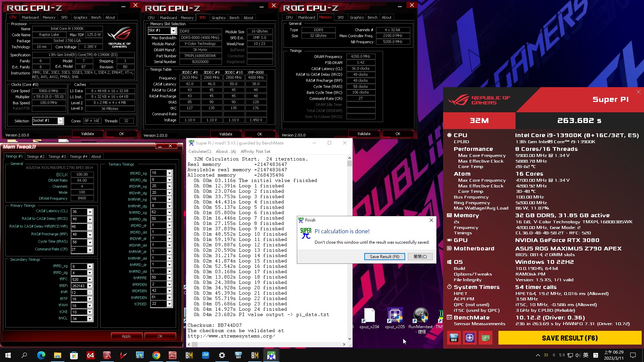Open HWiNFO from the BenchMate panel icon

[x=454, y=338]
